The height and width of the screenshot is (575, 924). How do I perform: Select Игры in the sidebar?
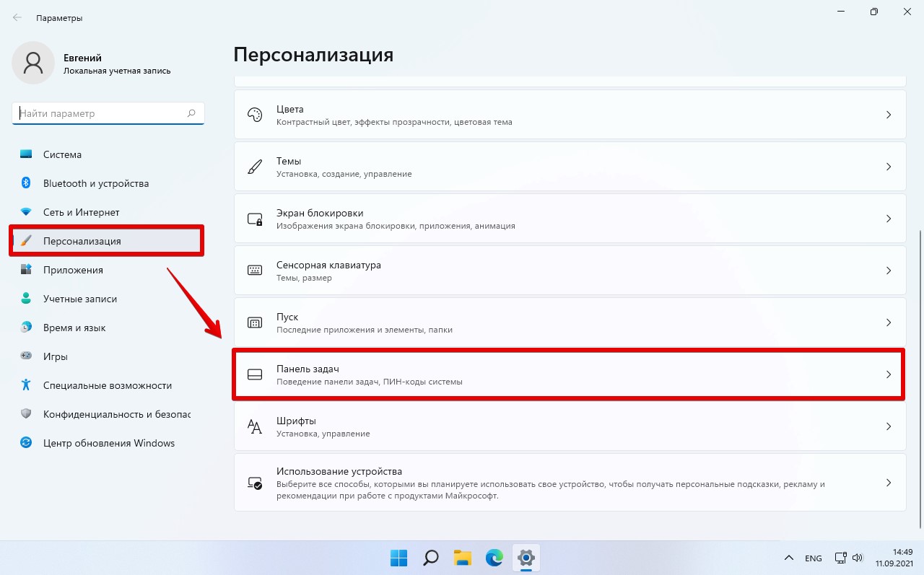click(108, 356)
